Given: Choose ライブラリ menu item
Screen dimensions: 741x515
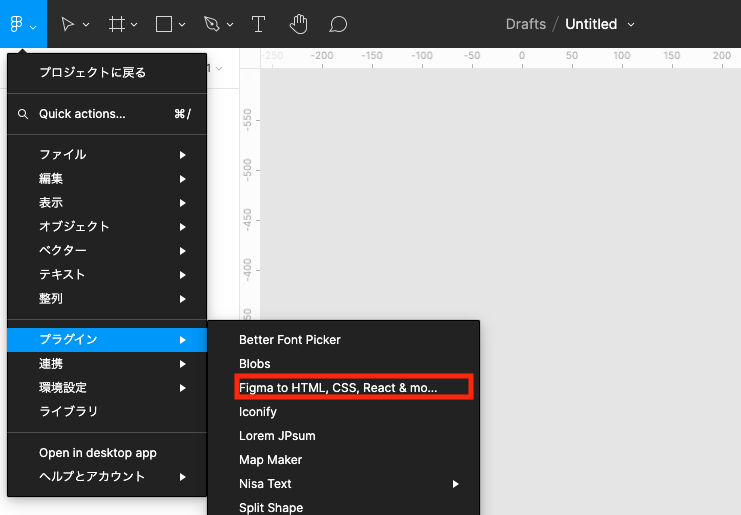Looking at the screenshot, I should click(x=107, y=412).
